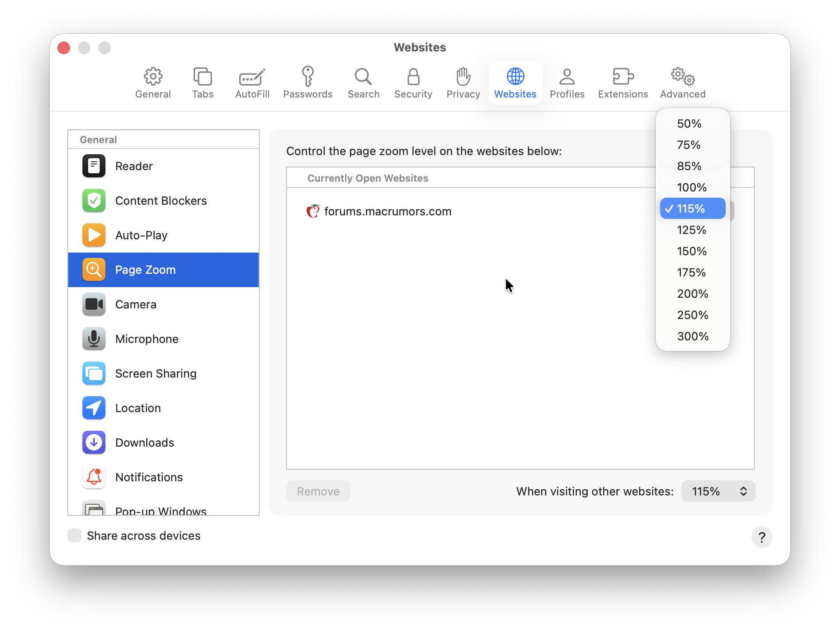Choose 85% zoom from the menu
This screenshot has height=631, width=840.
692,166
